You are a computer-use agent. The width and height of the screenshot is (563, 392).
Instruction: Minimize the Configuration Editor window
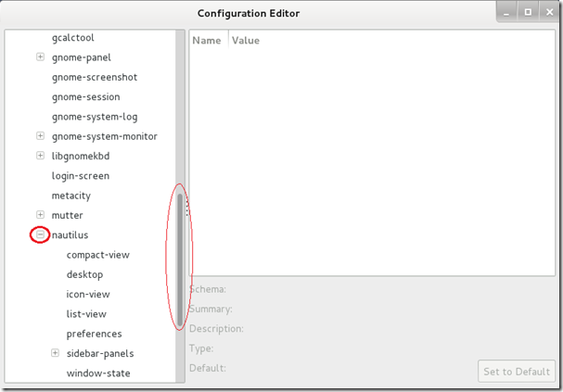(x=506, y=13)
